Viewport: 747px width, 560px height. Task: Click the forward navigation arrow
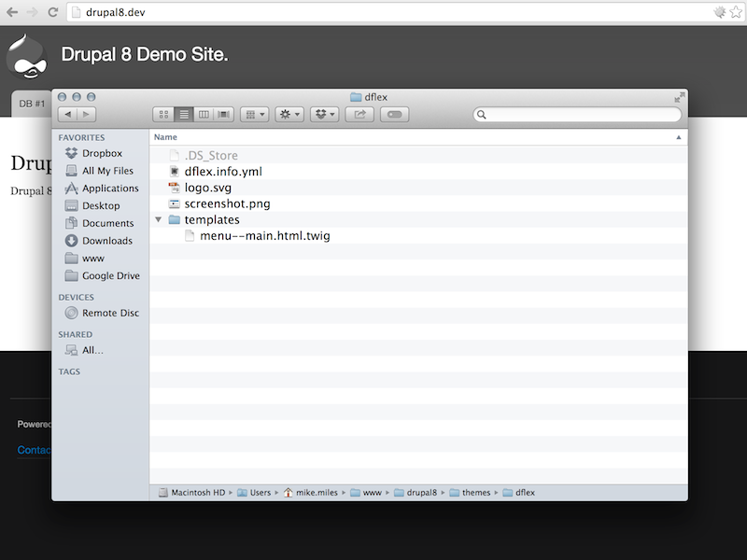(x=84, y=114)
